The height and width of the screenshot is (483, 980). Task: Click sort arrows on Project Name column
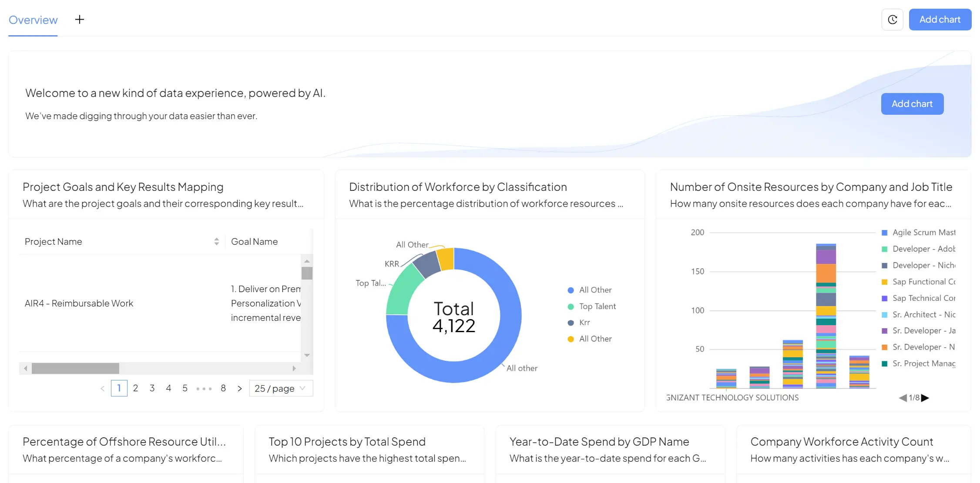point(216,242)
